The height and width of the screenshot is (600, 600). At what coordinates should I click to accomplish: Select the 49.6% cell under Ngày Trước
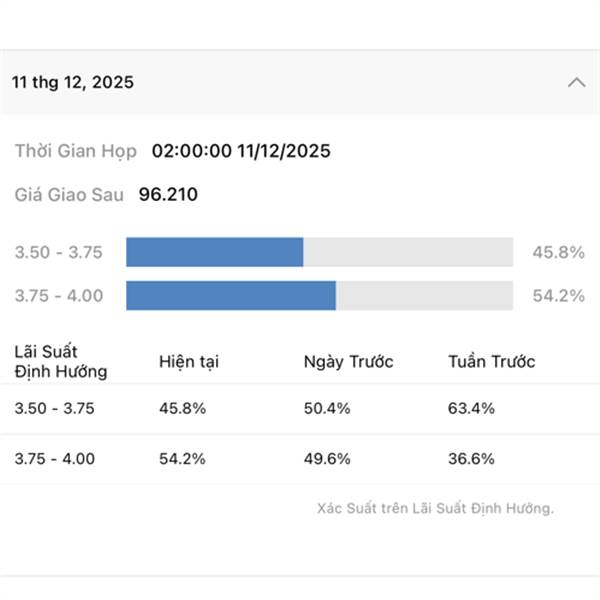[327, 459]
